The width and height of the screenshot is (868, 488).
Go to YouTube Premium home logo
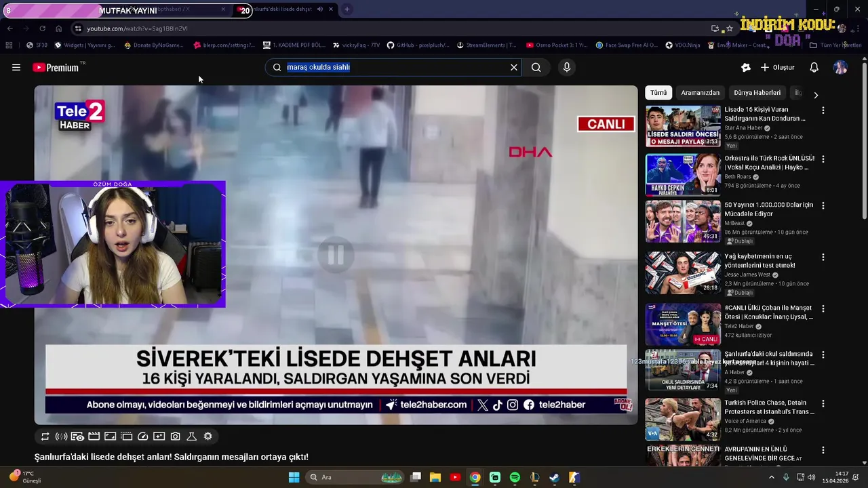point(56,67)
